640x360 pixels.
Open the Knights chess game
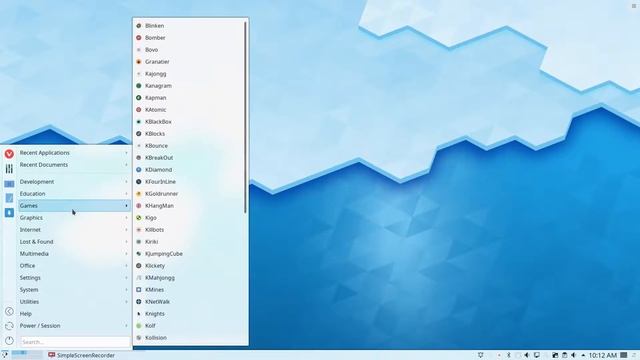click(x=189, y=314)
